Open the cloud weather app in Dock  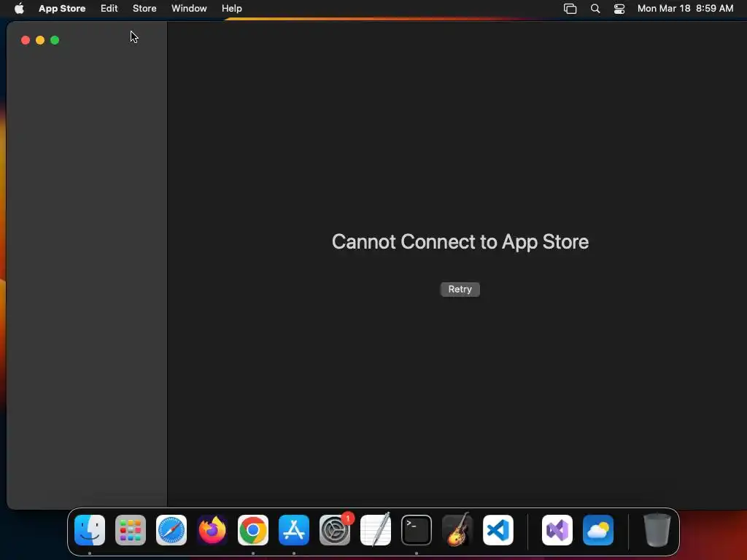point(598,530)
